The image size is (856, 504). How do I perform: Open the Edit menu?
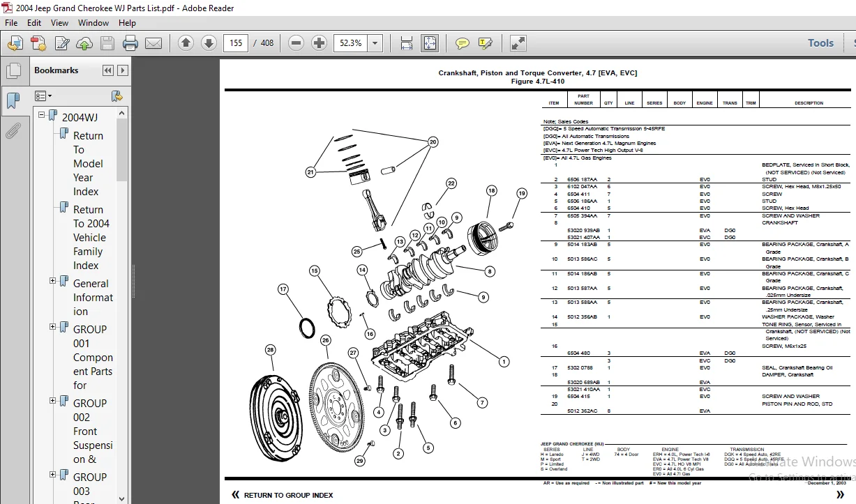pos(34,22)
